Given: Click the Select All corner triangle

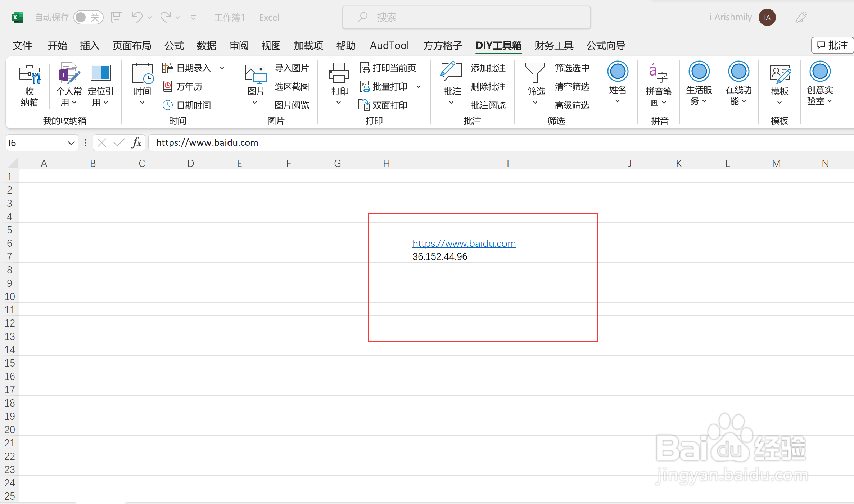Looking at the screenshot, I should (13, 163).
